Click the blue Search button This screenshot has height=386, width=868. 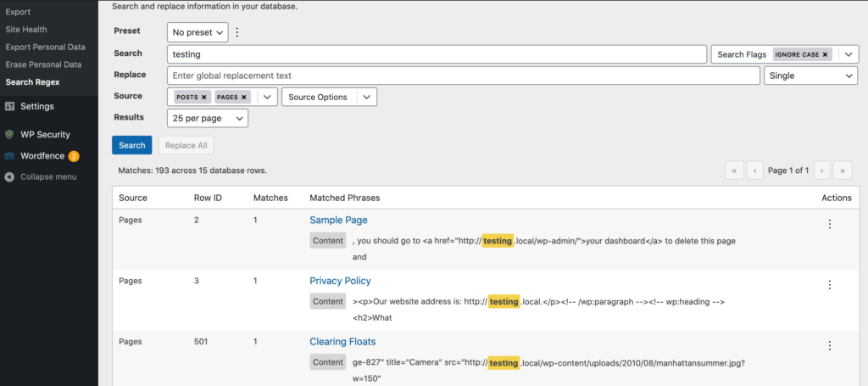point(131,145)
